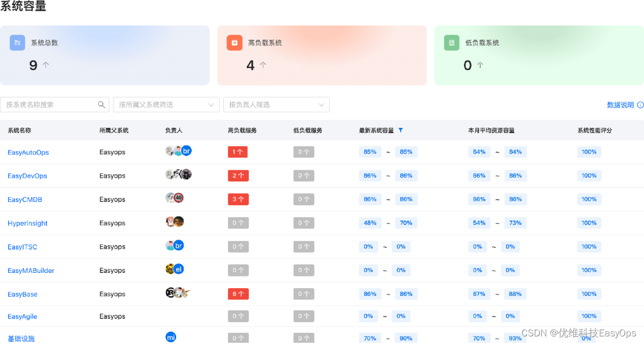Open the 按所属父系统筛选 dropdown

pos(166,104)
